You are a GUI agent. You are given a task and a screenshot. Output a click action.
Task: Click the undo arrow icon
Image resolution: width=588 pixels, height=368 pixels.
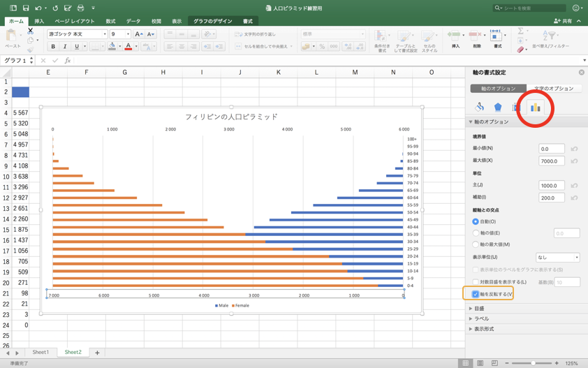pos(38,8)
